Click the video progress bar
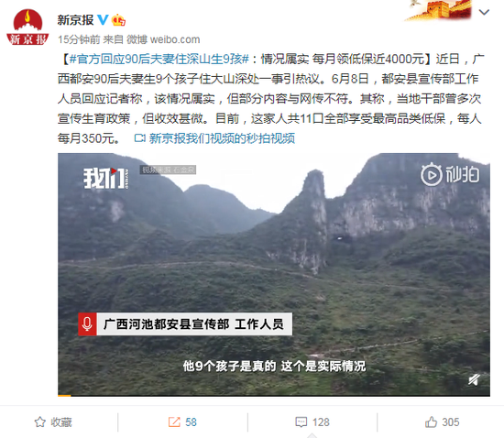This screenshot has width=504, height=438. click(274, 395)
